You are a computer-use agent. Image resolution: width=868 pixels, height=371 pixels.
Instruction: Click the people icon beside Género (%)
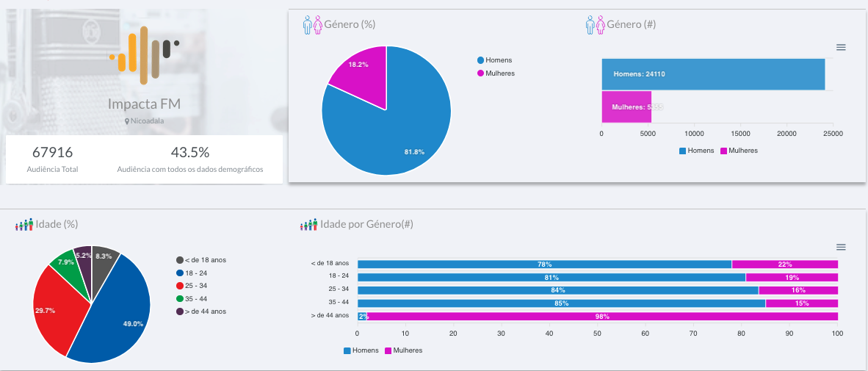312,25
